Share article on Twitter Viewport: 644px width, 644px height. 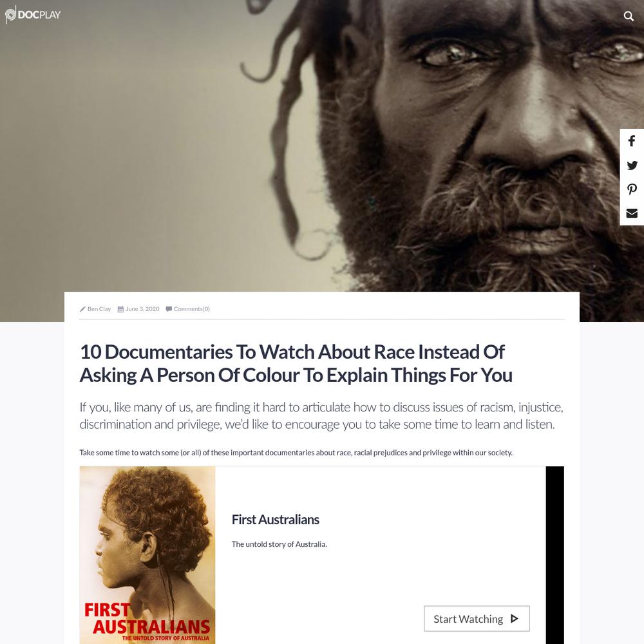pos(632,165)
